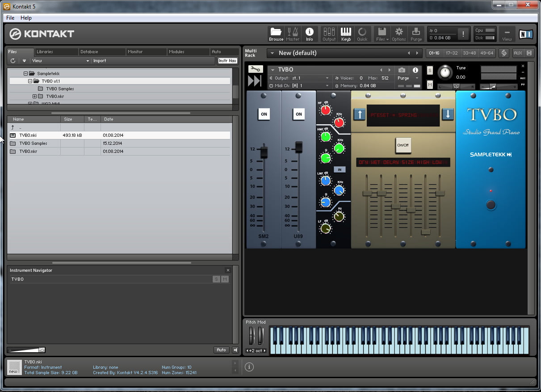Open the global Purge menu
The height and width of the screenshot is (392, 541).
416,34
